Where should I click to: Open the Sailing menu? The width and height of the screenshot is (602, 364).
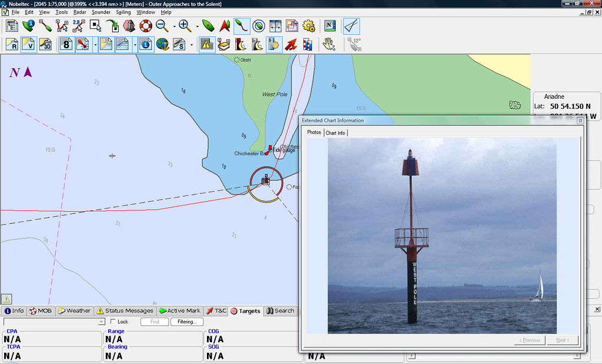[123, 12]
